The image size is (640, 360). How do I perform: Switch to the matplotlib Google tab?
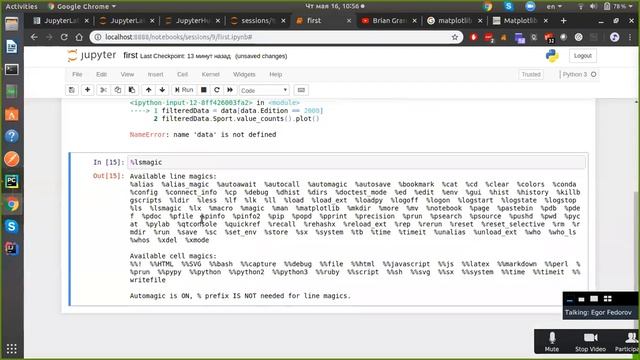[x=455, y=20]
